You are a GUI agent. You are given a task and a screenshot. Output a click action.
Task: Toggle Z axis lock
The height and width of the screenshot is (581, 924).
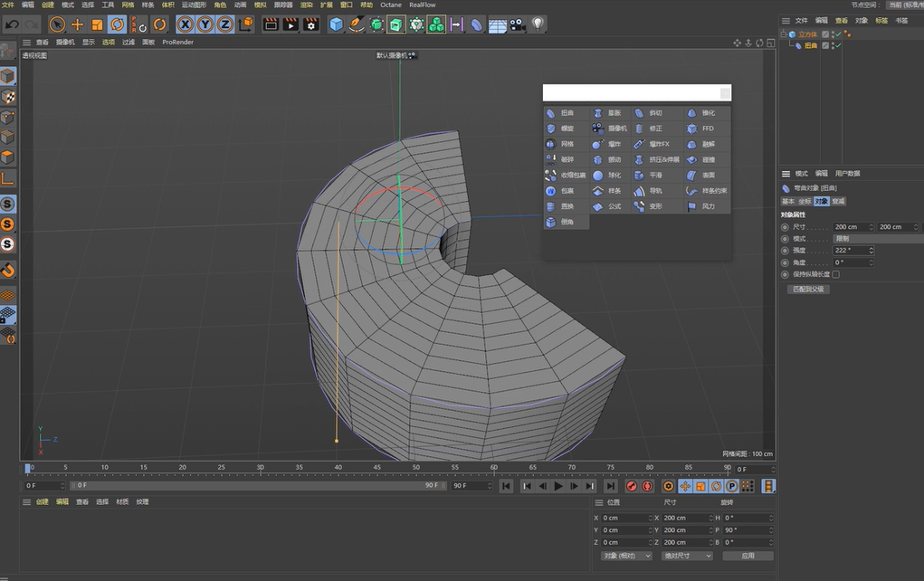225,24
